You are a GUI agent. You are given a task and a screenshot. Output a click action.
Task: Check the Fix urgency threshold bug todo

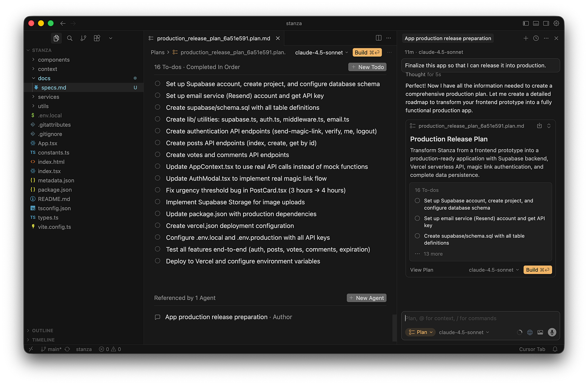coord(157,190)
